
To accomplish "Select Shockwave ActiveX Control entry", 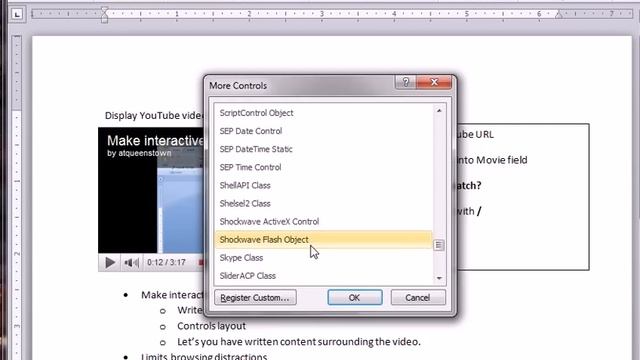I will (x=323, y=222).
